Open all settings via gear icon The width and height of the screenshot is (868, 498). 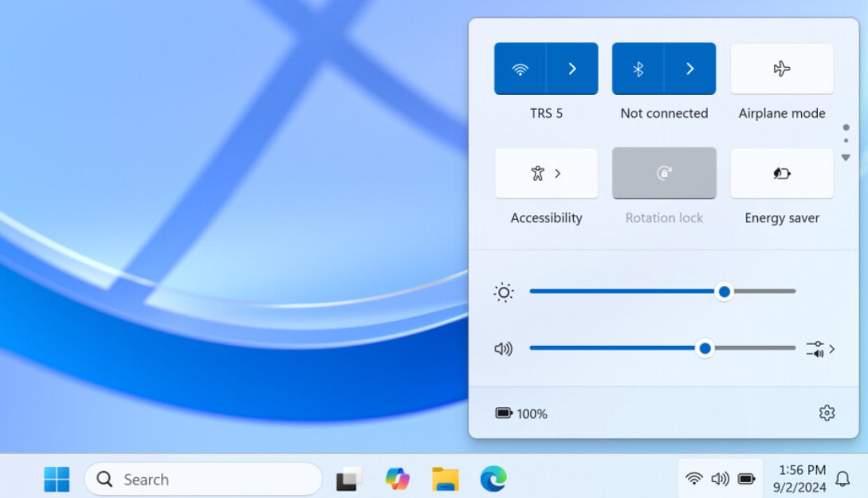[827, 413]
